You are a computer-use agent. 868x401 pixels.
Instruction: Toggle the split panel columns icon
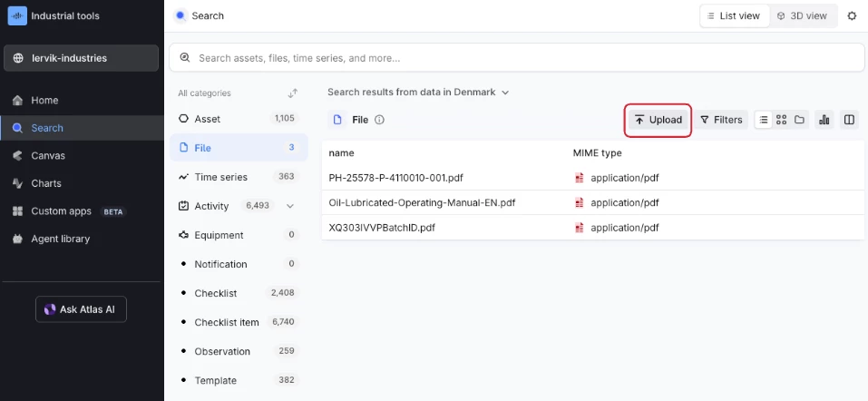(849, 120)
